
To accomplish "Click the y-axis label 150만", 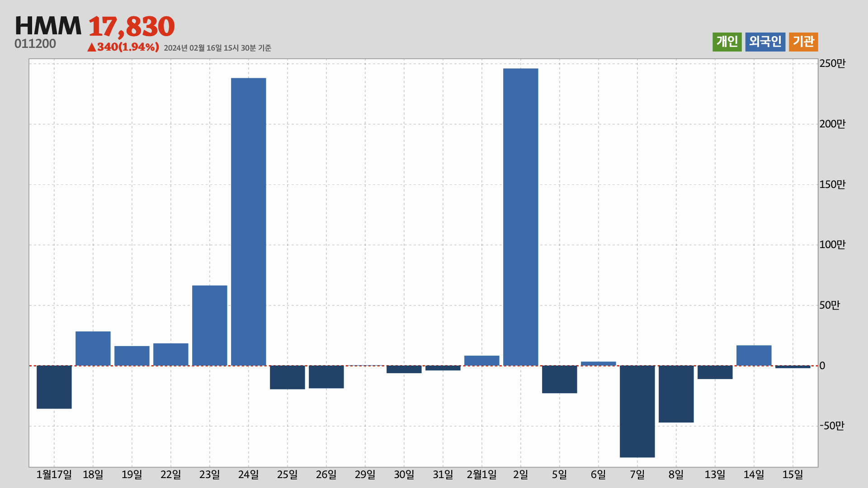I will click(832, 185).
